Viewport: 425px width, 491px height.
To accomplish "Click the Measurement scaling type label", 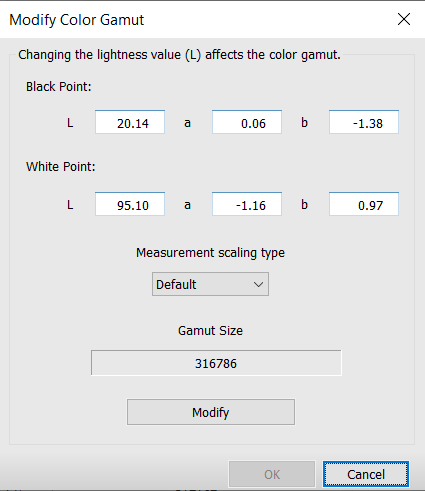I will tap(210, 253).
